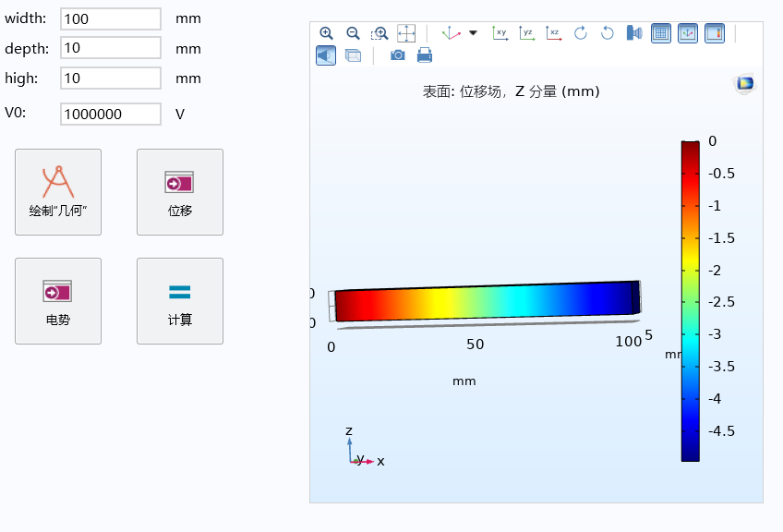The height and width of the screenshot is (532, 783).
Task: Take a snapshot with the camera icon
Action: 397,55
